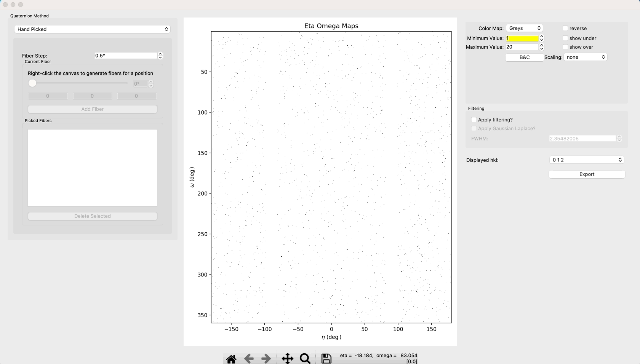Tick the show over checkbox
The height and width of the screenshot is (364, 640).
pos(565,47)
